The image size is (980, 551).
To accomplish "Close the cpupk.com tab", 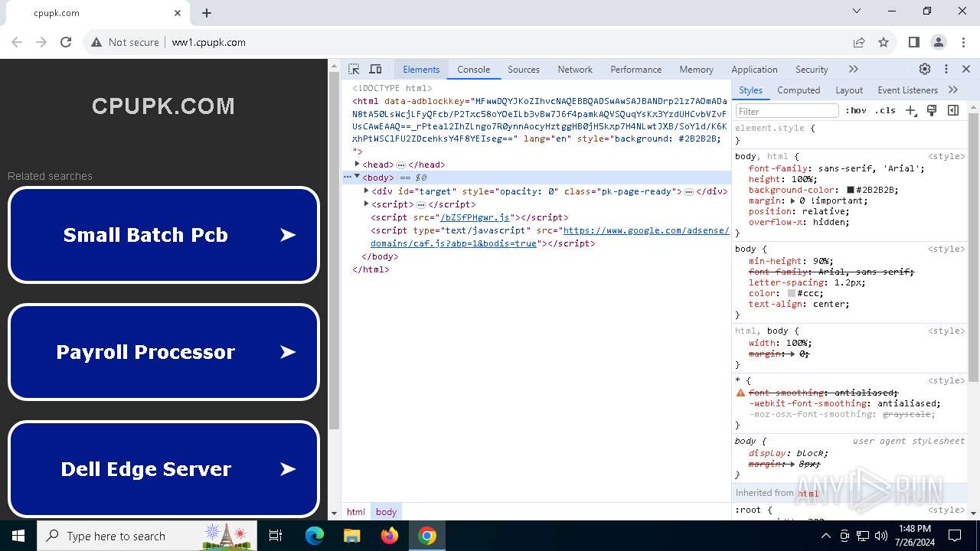I will (178, 12).
